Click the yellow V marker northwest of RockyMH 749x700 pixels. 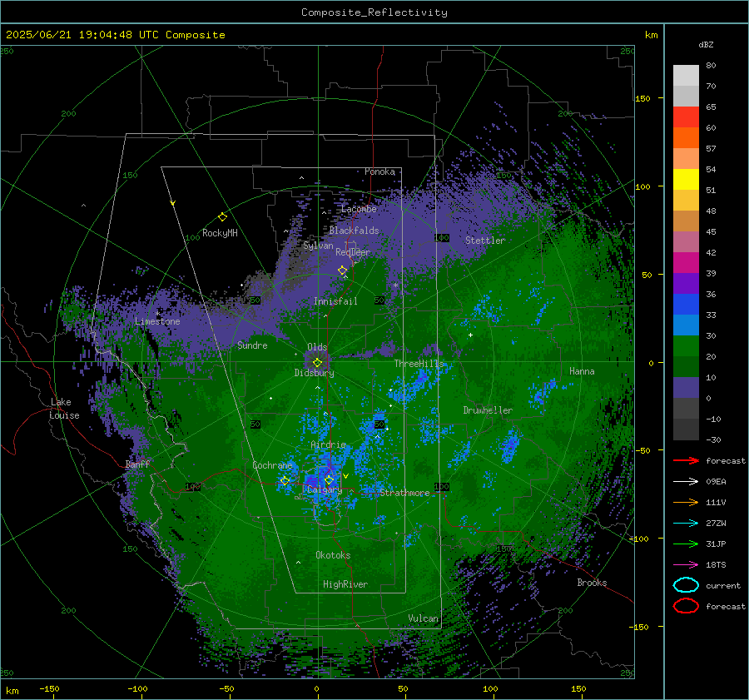pos(173,203)
